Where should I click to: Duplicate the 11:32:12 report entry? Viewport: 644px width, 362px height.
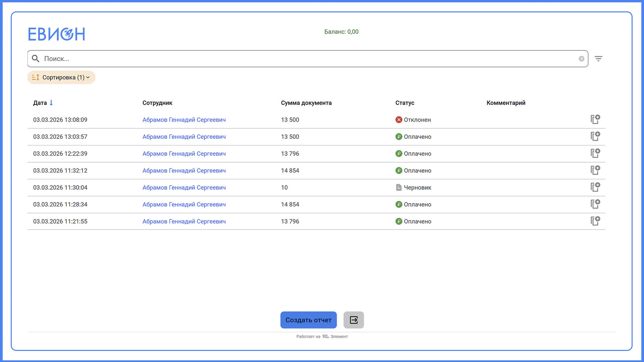[x=595, y=170]
